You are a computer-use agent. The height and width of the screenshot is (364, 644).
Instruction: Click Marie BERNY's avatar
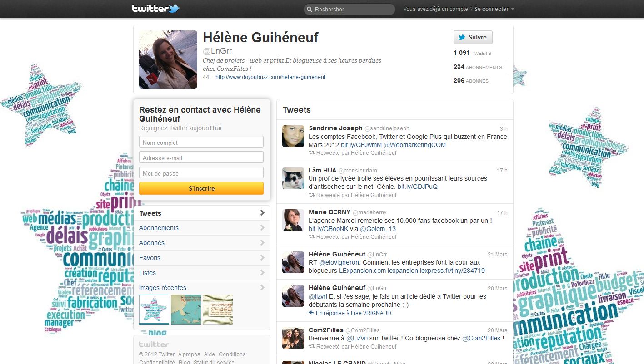pyautogui.click(x=293, y=220)
